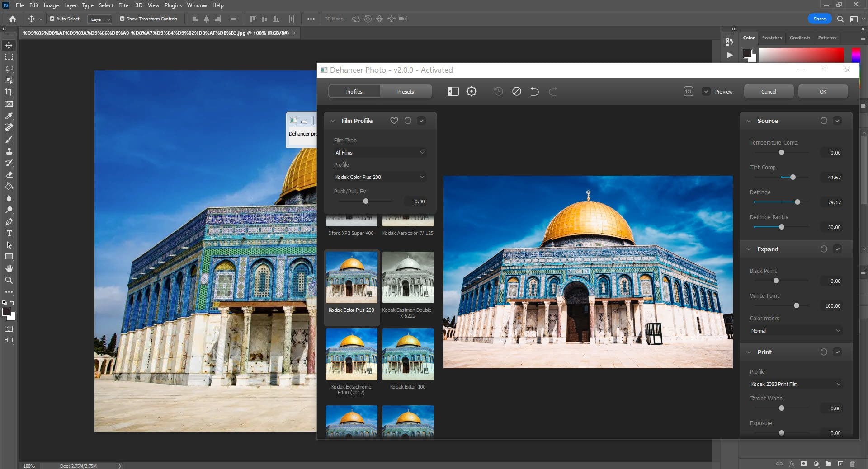Open Dehancer settings gear icon
This screenshot has height=469, width=868.
pos(472,92)
